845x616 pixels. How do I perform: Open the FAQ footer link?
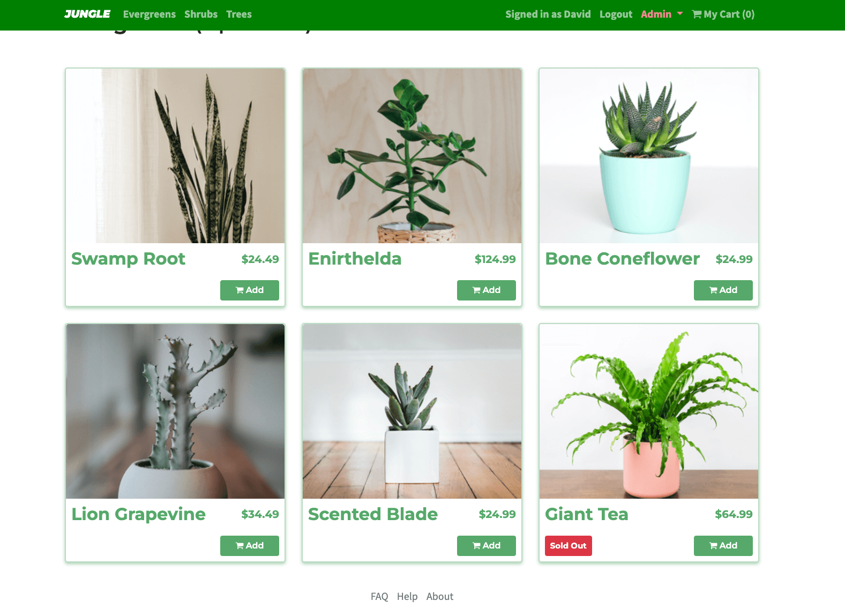379,597
